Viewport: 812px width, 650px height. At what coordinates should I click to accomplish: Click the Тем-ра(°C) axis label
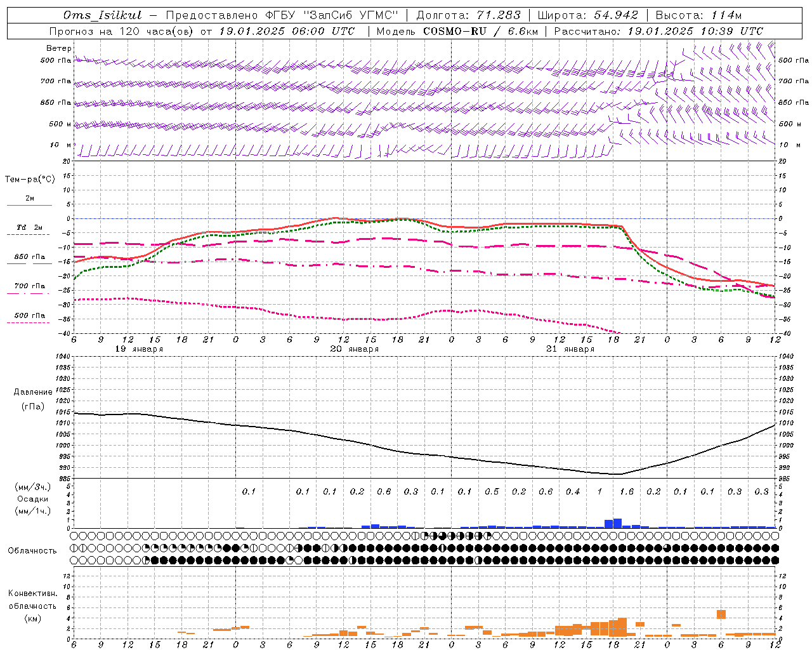[30, 179]
